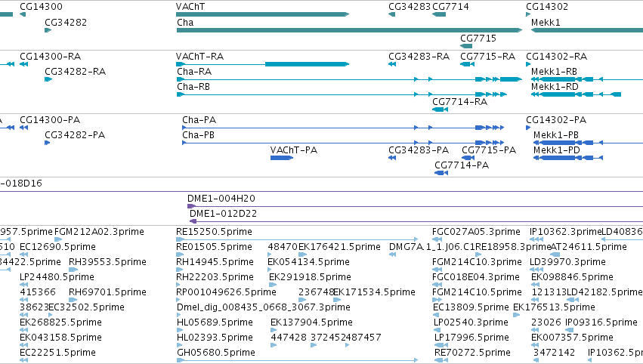Select the CG7714-RA transcript label

pyautogui.click(x=459, y=102)
